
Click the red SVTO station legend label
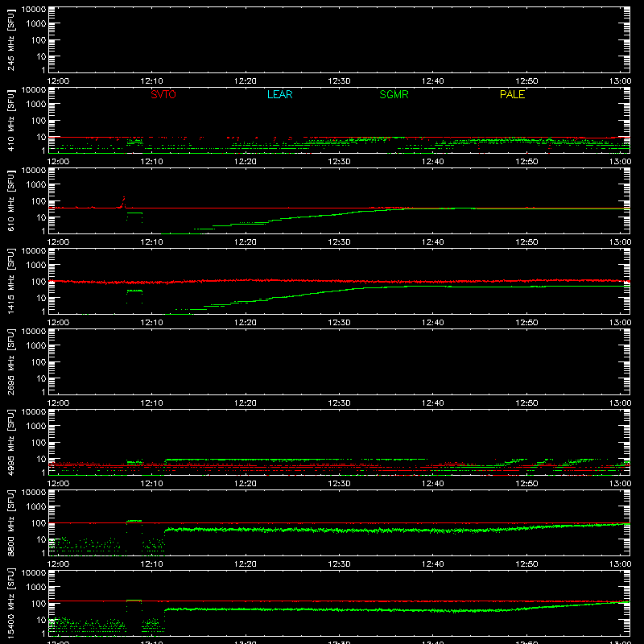click(163, 94)
